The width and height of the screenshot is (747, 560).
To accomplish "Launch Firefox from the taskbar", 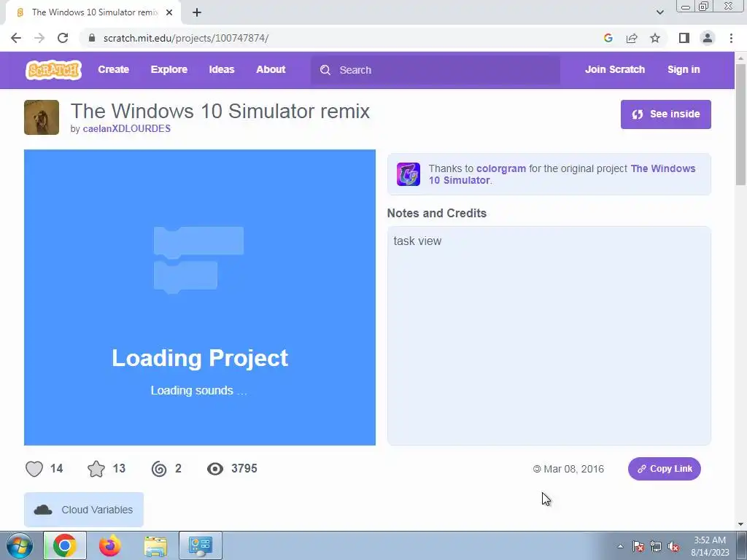I will 110,545.
